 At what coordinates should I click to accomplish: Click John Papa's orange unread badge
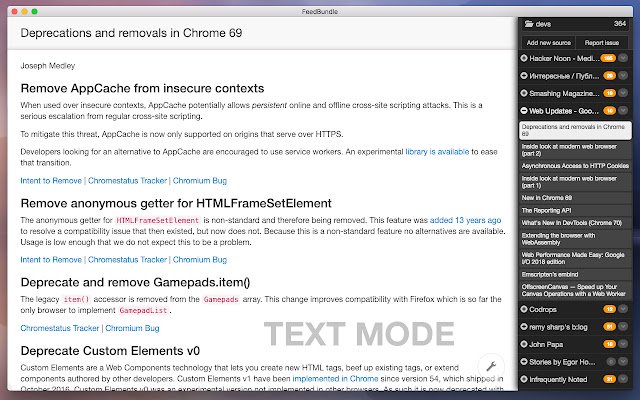coord(609,344)
